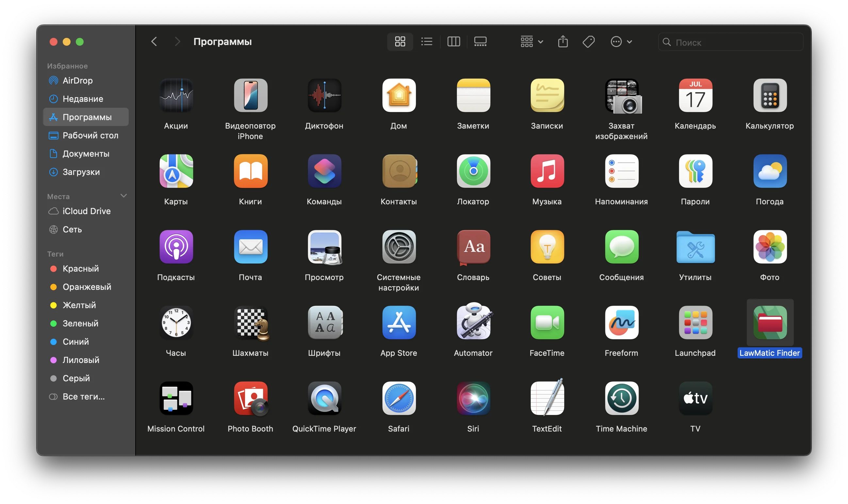Click the Share toolbar button
Image resolution: width=848 pixels, height=504 pixels.
point(563,41)
